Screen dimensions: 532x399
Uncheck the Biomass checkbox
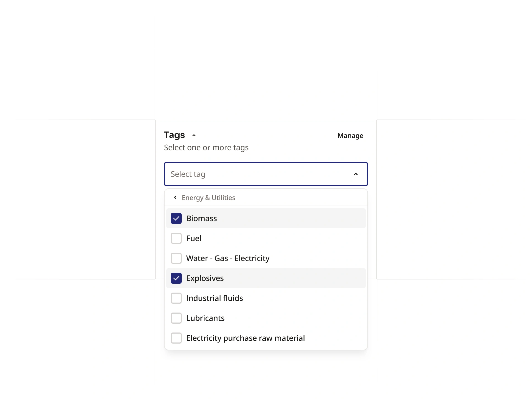coord(176,218)
